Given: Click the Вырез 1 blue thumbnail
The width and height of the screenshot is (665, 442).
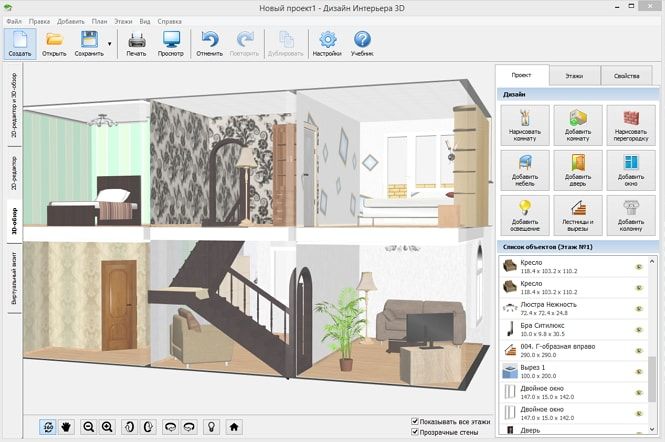Looking at the screenshot, I should coord(509,372).
